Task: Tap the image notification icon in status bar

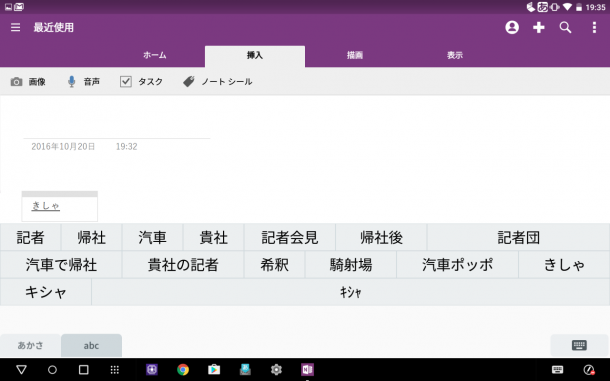Action: (8, 7)
